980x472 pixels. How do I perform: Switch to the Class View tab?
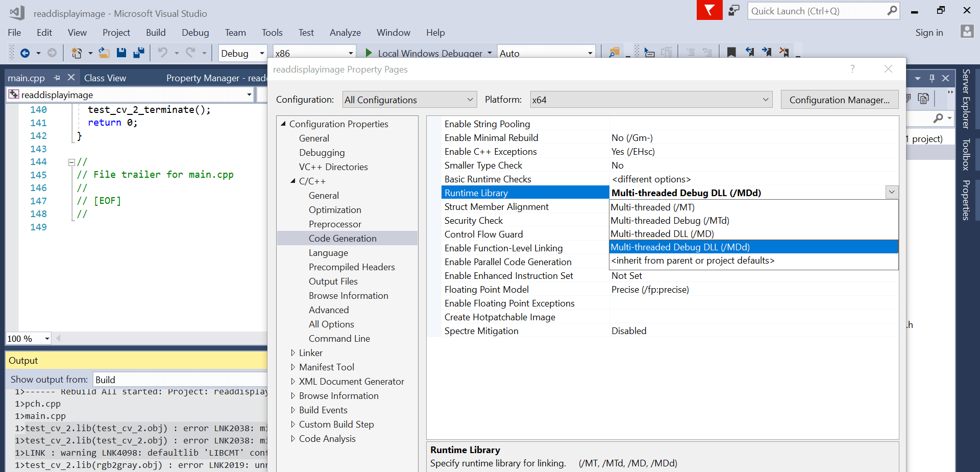pyautogui.click(x=105, y=78)
